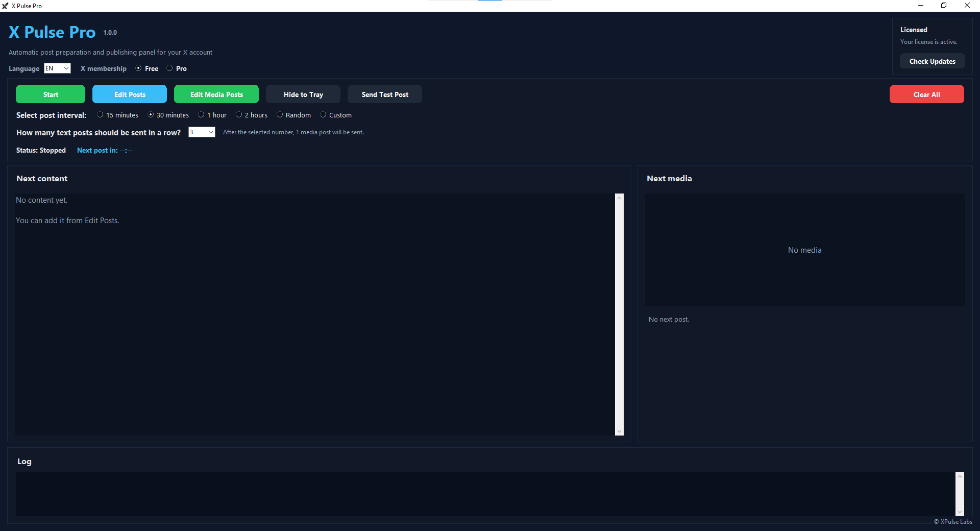The height and width of the screenshot is (531, 980).
Task: Click the 'No next post.' text
Action: pyautogui.click(x=669, y=320)
